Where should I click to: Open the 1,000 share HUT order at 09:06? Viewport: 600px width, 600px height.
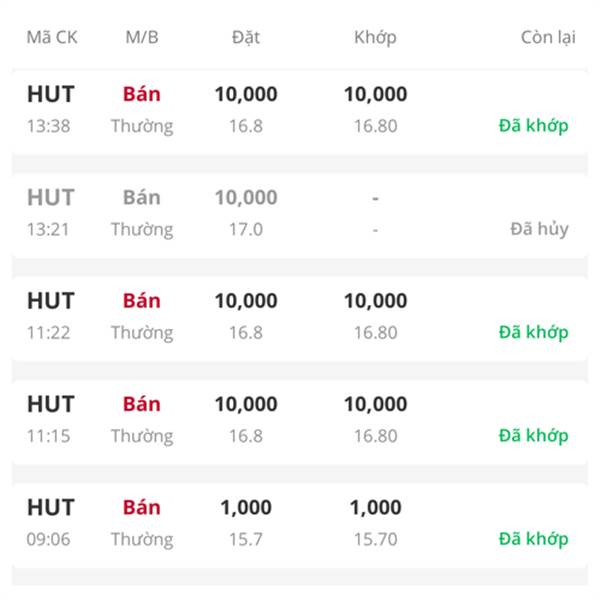click(x=300, y=525)
